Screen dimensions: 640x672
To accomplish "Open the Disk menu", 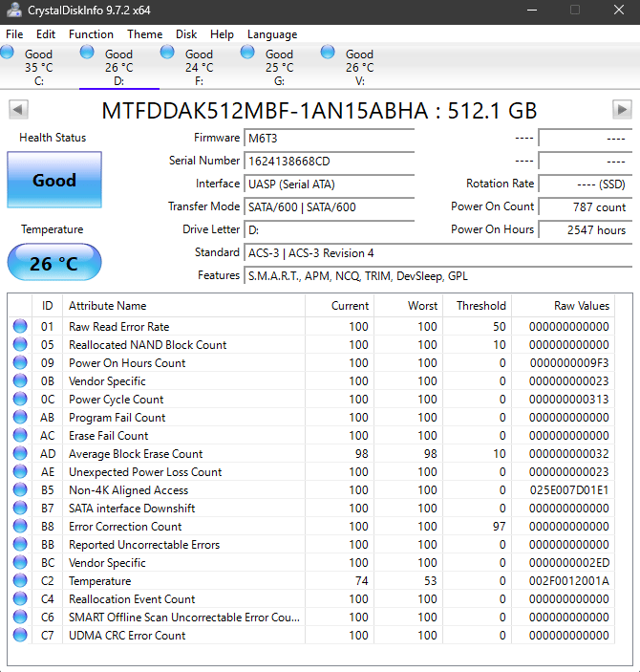I will [x=186, y=34].
